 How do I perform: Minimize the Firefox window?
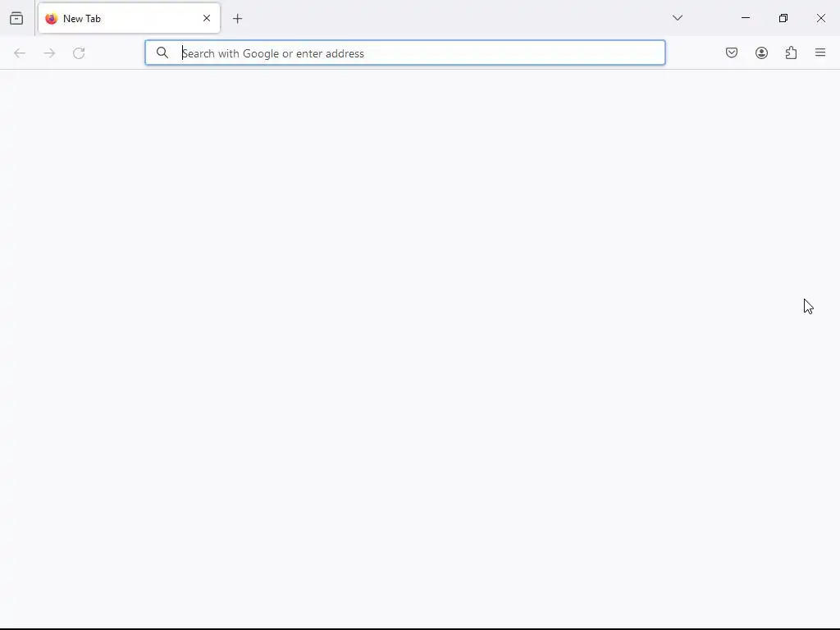746,18
